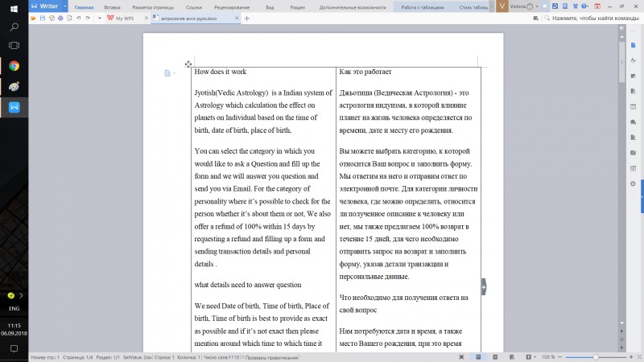
Task: Click the fit-to-window icon after zoom plus
Action: pos(639,357)
